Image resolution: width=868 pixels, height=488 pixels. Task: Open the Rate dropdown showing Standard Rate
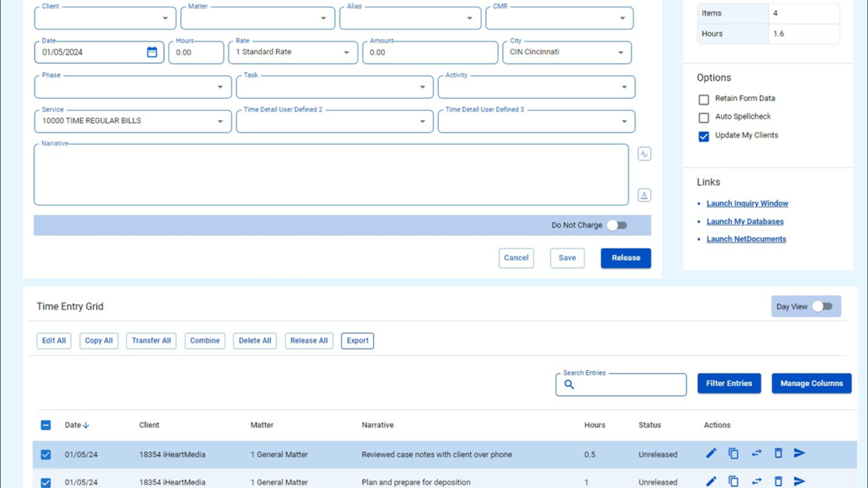click(346, 52)
